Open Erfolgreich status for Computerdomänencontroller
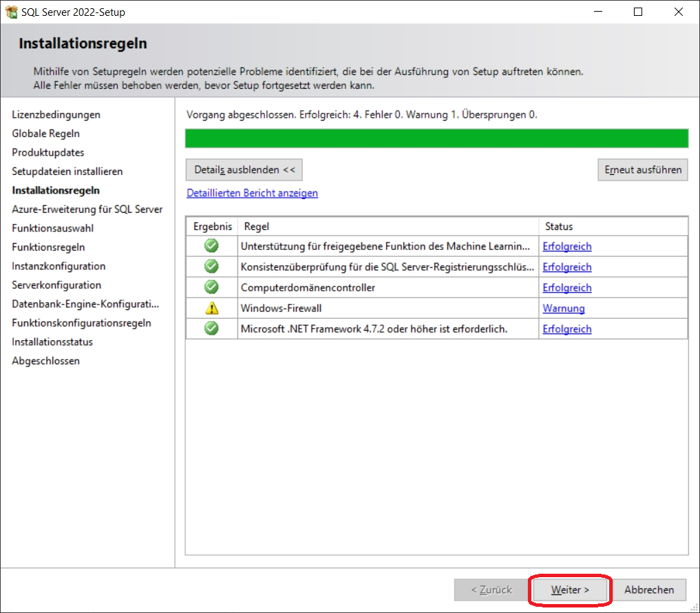The image size is (700, 613). (567, 287)
